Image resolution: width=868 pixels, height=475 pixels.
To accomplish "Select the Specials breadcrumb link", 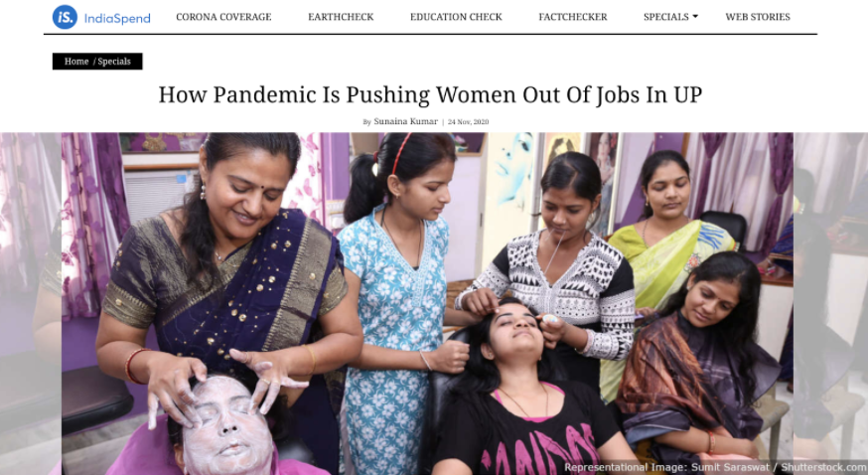I will 114,62.
